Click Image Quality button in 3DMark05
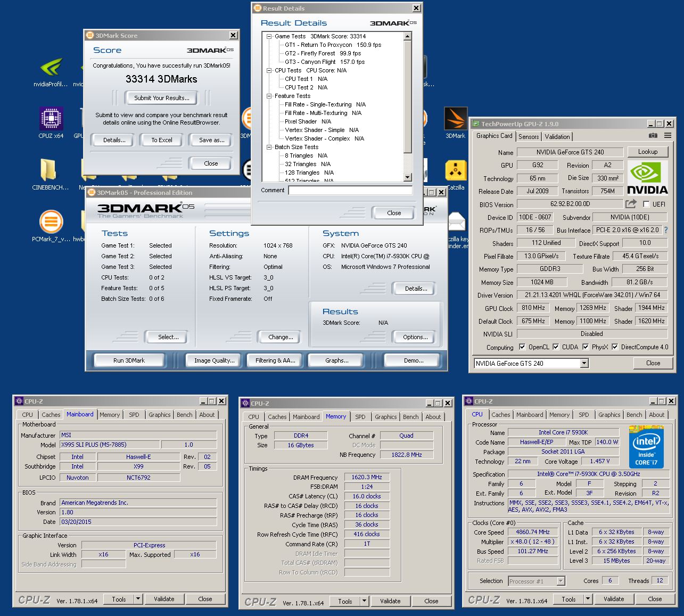 coord(214,360)
